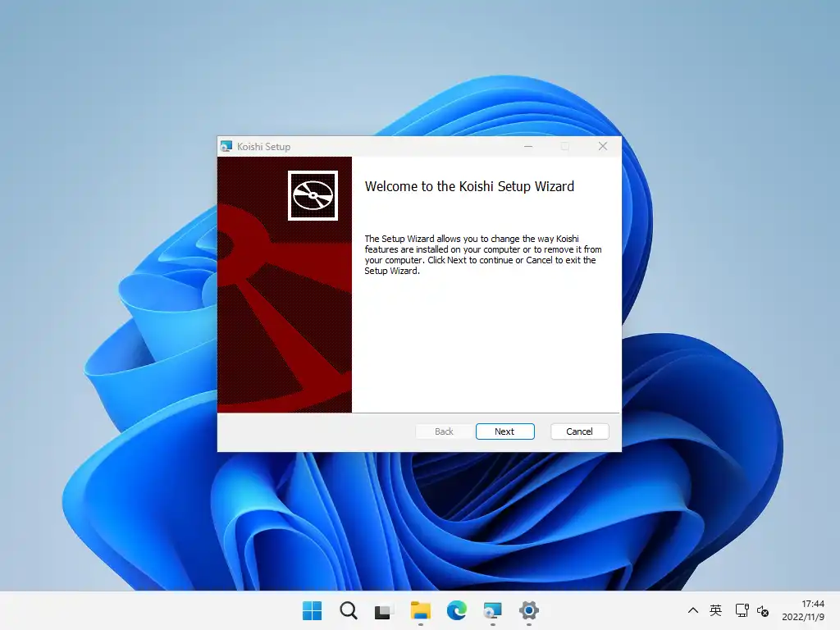840x630 pixels.
Task: Open network status tray icon
Action: coord(742,610)
